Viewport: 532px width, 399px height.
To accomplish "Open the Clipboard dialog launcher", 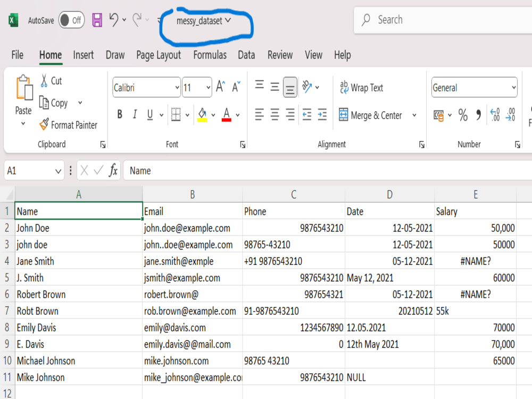I will pos(103,145).
